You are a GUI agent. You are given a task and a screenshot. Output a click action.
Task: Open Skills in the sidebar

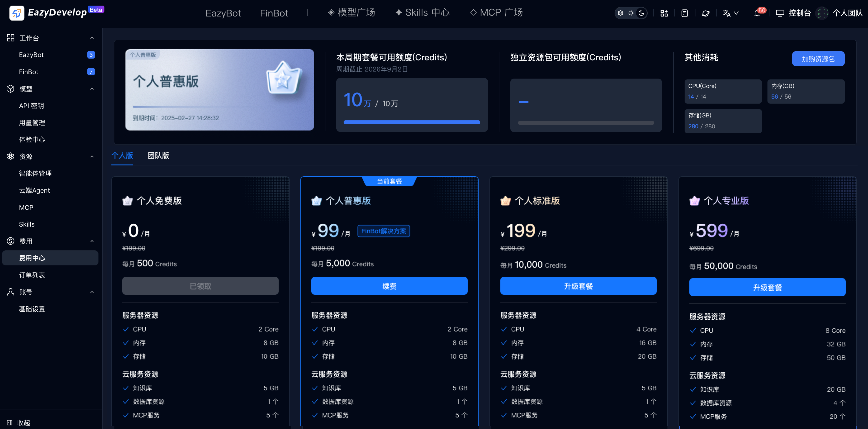(x=50, y=224)
